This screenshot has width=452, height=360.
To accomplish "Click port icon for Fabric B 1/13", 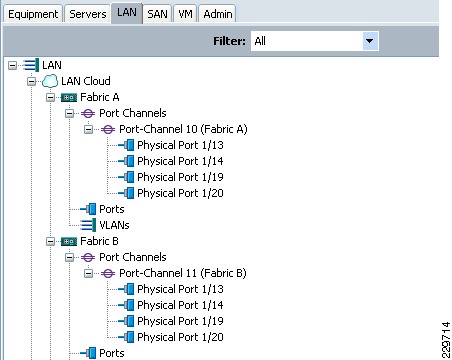I will (x=126, y=289).
